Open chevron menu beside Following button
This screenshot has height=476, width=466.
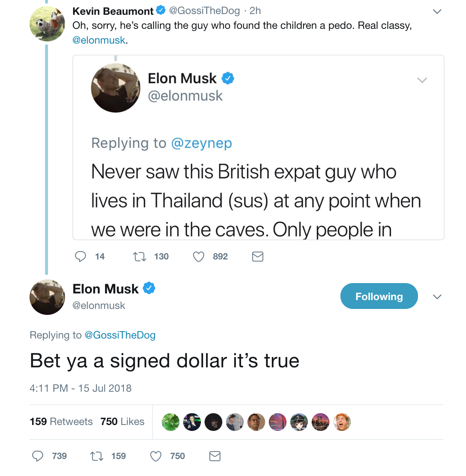tap(437, 297)
